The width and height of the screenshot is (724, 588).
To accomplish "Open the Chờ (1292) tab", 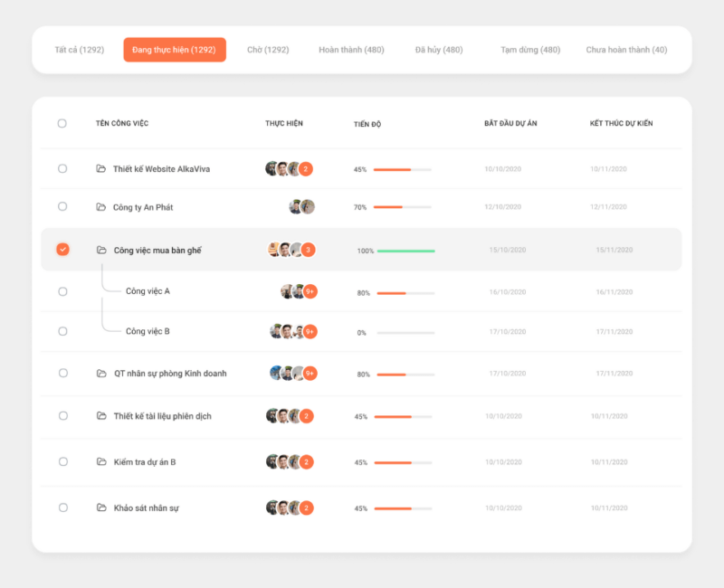I will (268, 50).
